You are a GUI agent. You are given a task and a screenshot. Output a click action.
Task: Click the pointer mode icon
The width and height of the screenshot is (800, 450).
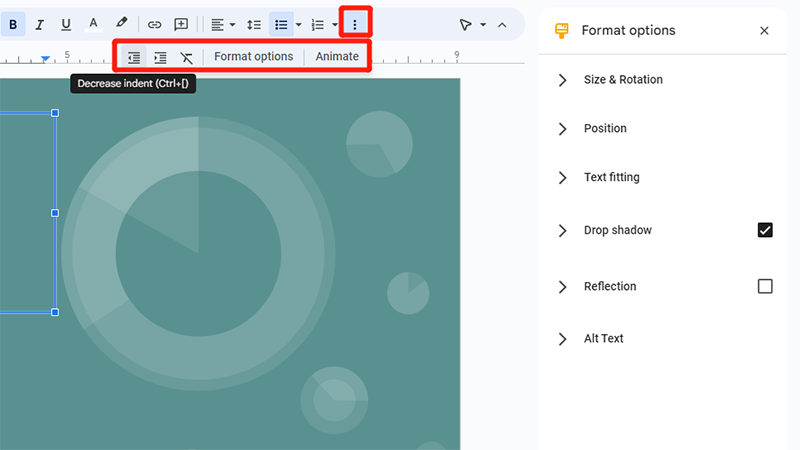[465, 24]
